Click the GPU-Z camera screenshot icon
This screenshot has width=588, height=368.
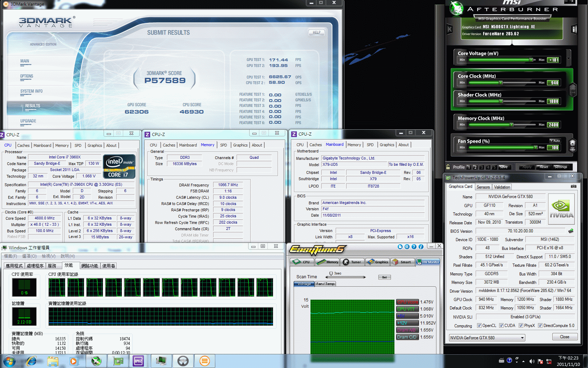(x=574, y=186)
